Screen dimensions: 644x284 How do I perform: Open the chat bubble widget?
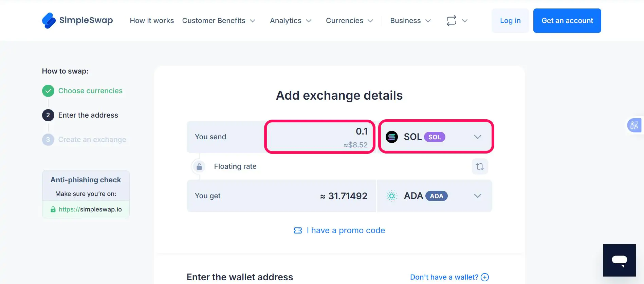[x=619, y=260]
